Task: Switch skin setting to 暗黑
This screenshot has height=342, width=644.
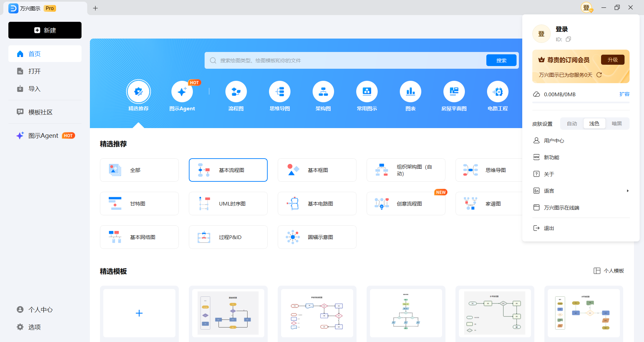Action: pos(617,123)
